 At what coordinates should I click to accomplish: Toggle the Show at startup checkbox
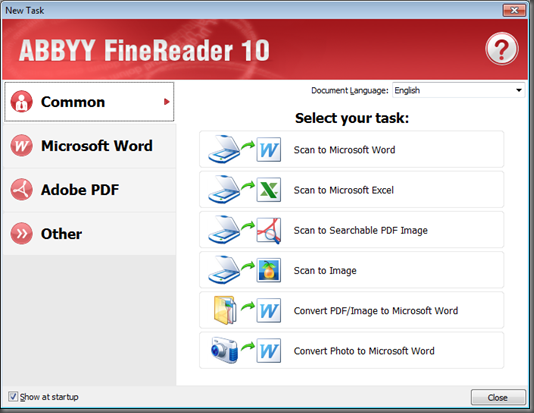13,397
